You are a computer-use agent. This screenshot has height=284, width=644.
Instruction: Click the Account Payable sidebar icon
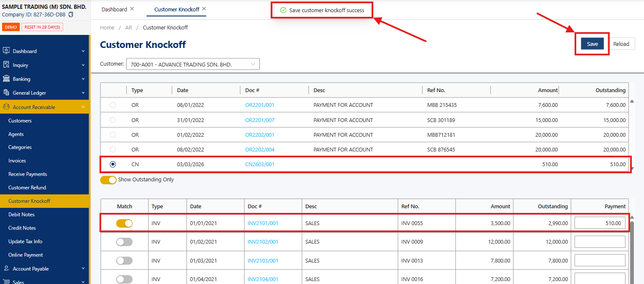6,268
